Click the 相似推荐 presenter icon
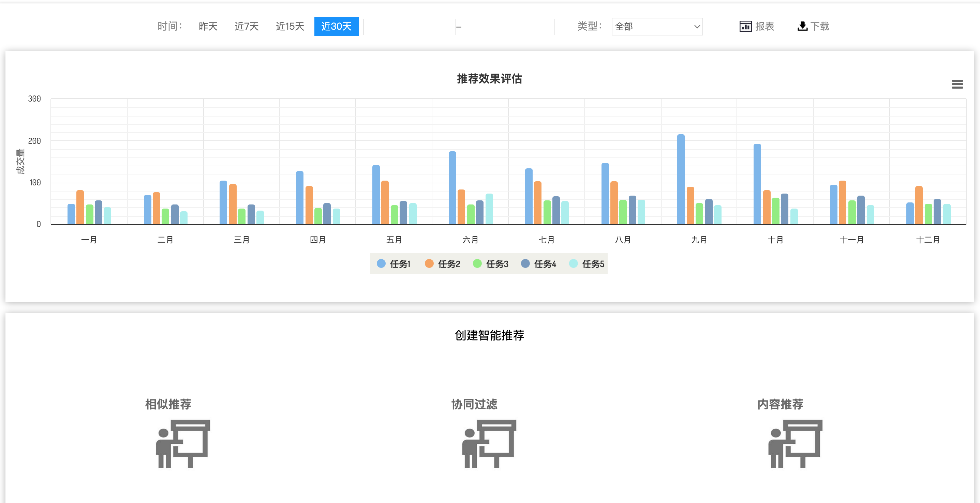This screenshot has width=980, height=503. pyautogui.click(x=183, y=444)
